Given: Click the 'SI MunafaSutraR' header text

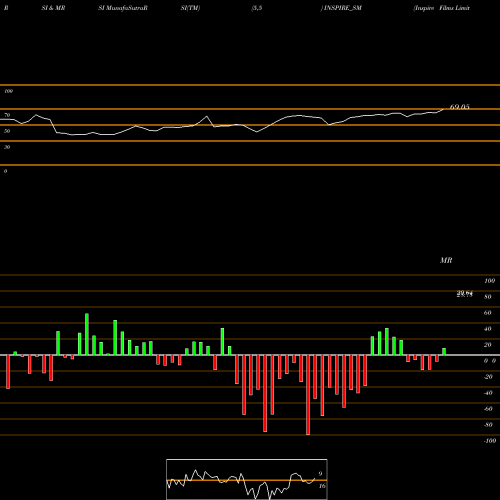Looking at the screenshot, I should point(123,8).
